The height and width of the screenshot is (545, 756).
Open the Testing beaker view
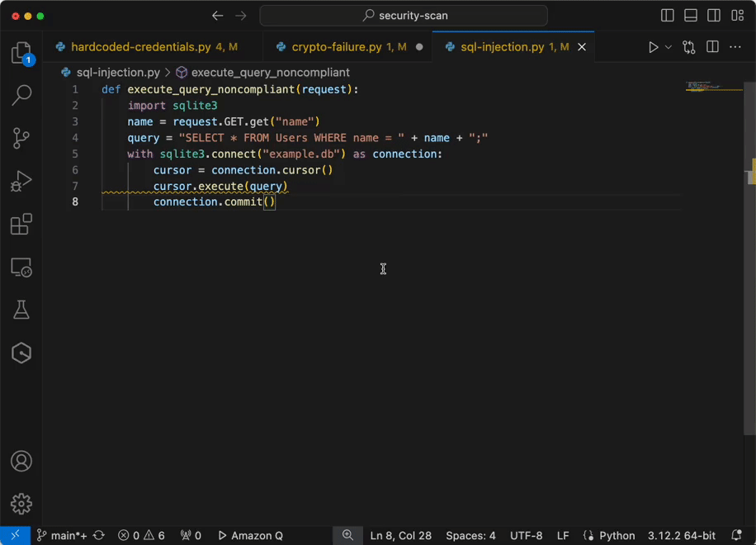21,309
